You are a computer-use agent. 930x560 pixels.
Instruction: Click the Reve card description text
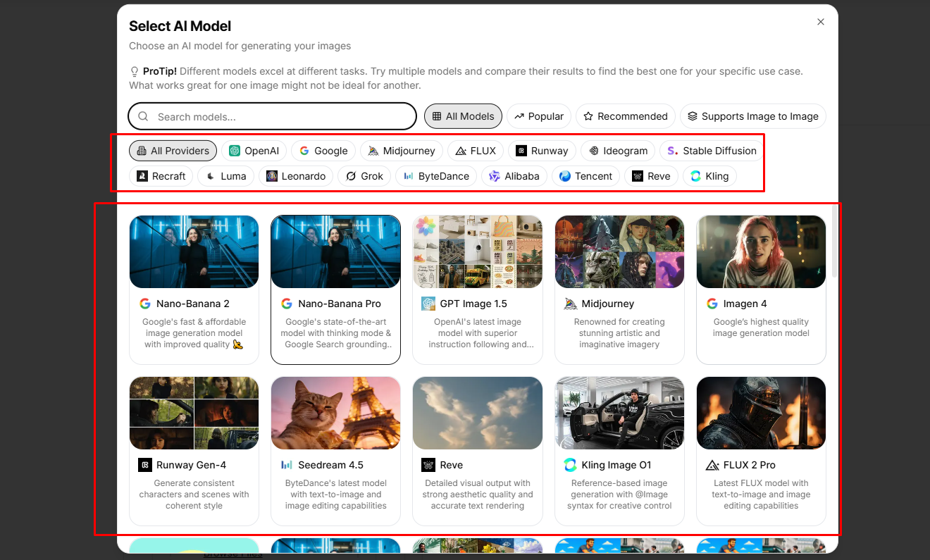[478, 494]
